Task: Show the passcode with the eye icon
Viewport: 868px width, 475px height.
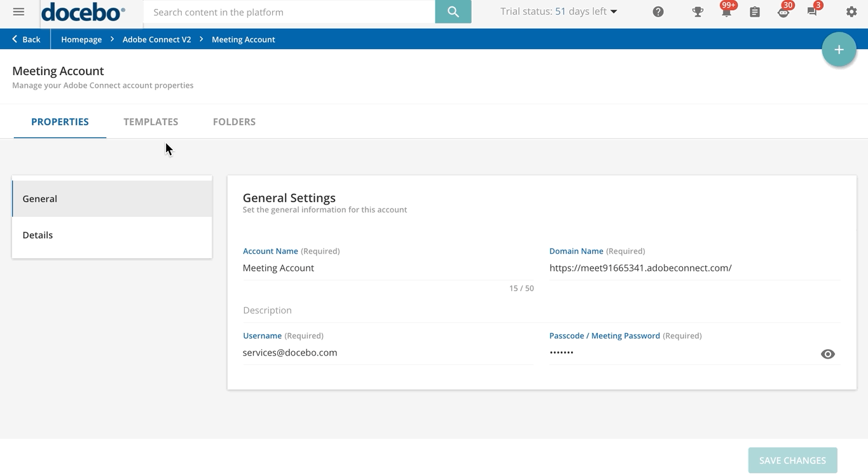Action: pos(827,354)
